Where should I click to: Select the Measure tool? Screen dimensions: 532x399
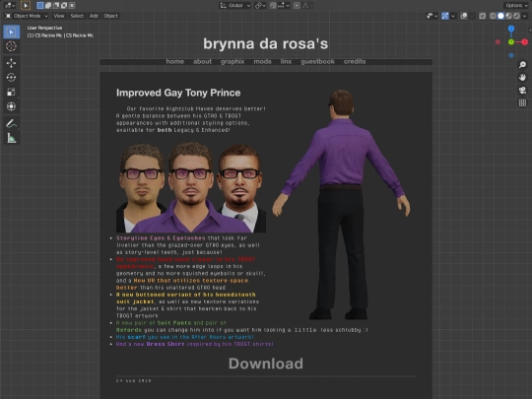pos(11,138)
